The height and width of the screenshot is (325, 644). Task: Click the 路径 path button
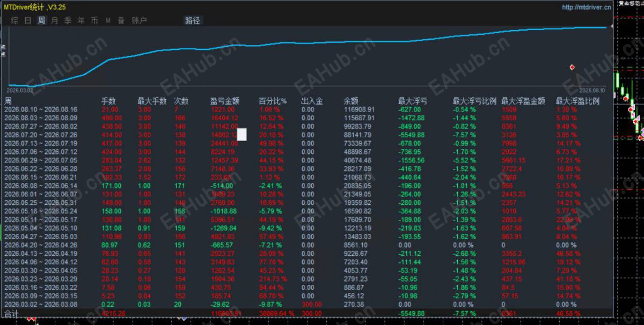(x=193, y=20)
